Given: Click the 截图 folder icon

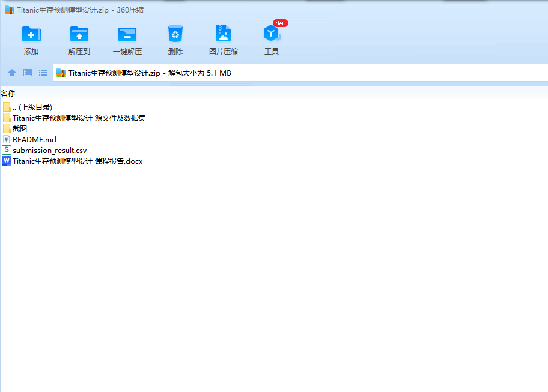Looking at the screenshot, I should tap(7, 128).
